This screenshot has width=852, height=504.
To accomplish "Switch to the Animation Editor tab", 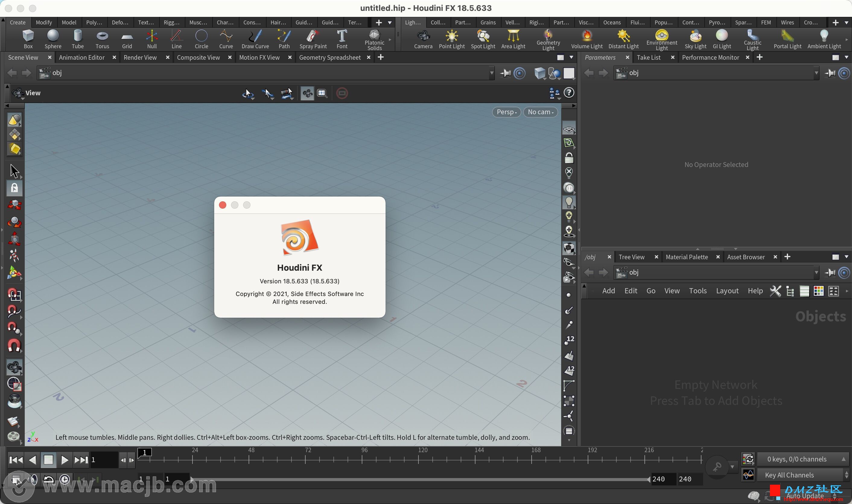I will (82, 57).
